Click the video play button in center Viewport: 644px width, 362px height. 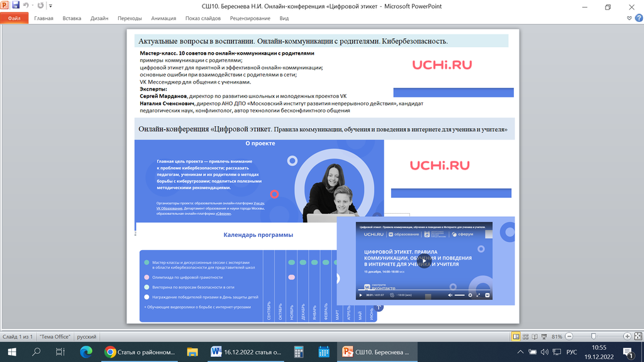point(424,261)
